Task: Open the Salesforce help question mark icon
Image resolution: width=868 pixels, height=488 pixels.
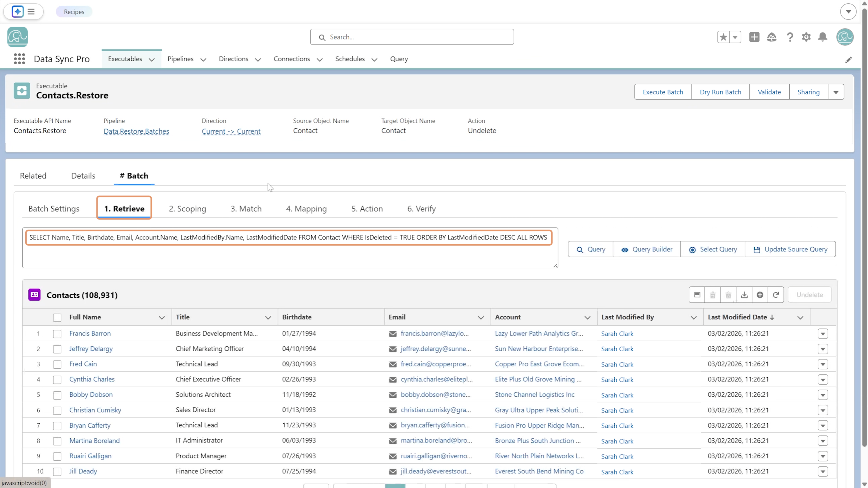Action: (790, 37)
